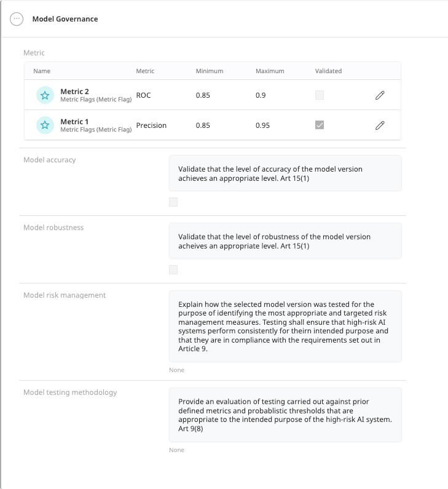Edit Metric 2 with the pencil icon
This screenshot has width=448, height=489.
[x=380, y=95]
